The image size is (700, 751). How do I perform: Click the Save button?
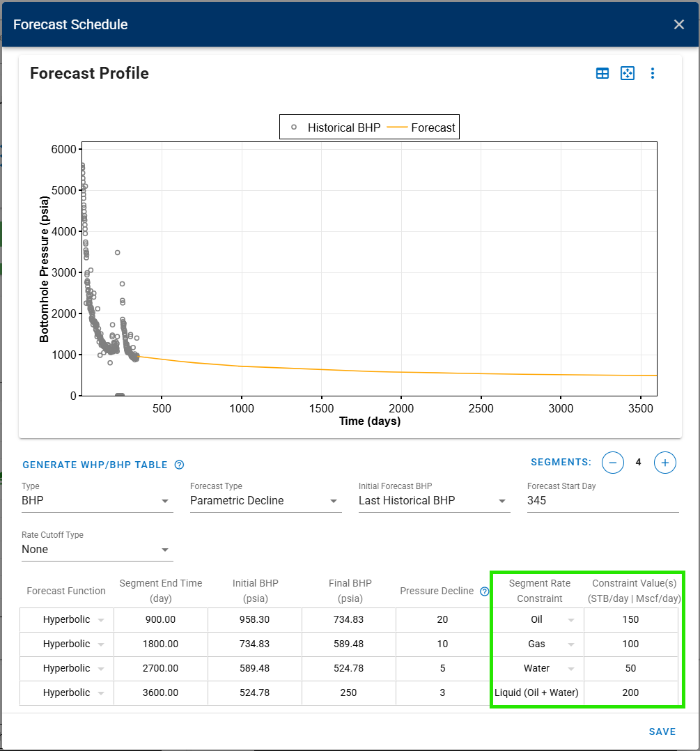click(662, 731)
